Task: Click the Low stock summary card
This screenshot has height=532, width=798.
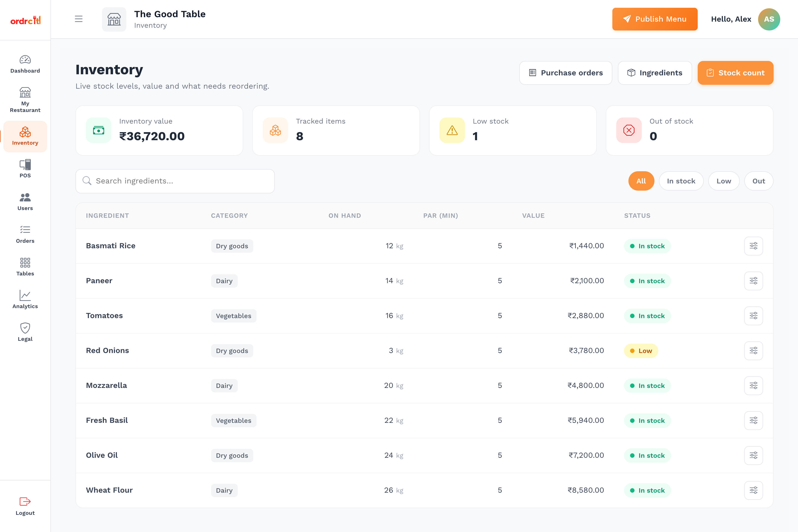Action: coord(513,131)
